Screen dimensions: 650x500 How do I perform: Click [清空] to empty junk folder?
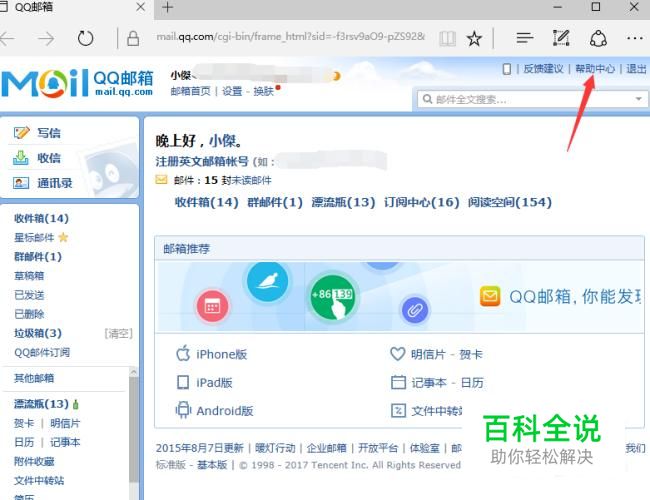tap(118, 333)
